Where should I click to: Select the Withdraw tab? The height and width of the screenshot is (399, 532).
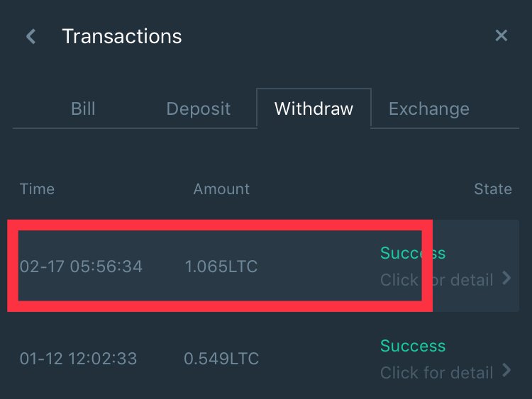314,109
